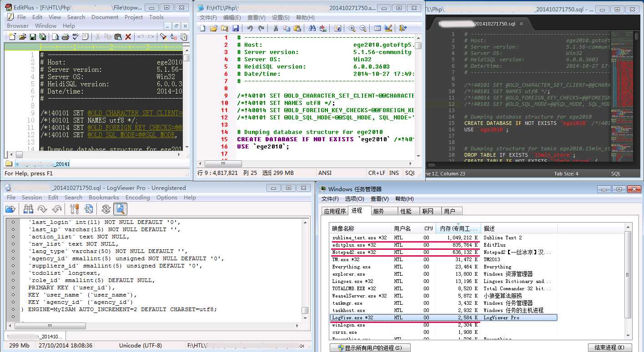Click the Print Preview icon in EditPlus
This screenshot has width=644, height=352.
[55, 37]
